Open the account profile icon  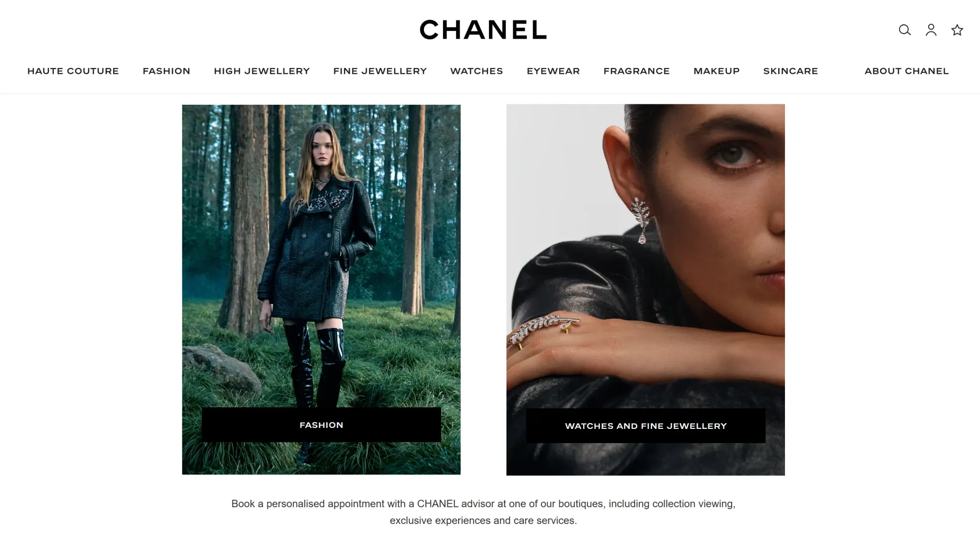(931, 30)
